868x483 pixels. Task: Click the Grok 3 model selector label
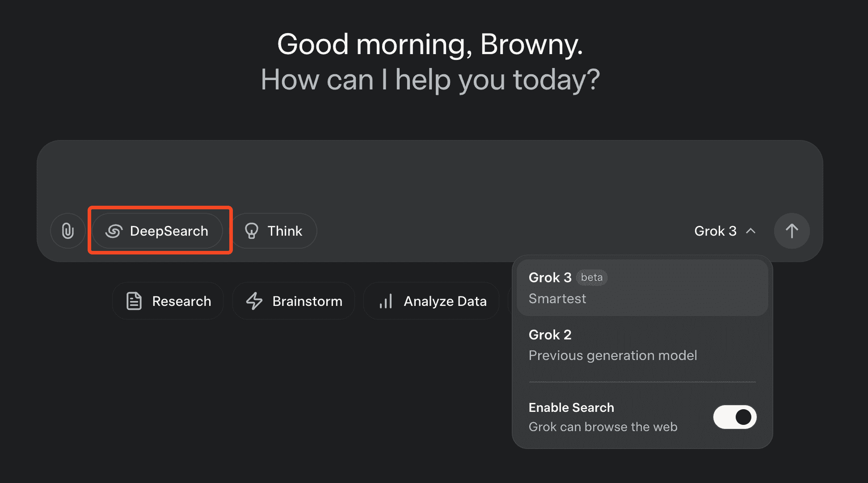tap(715, 231)
